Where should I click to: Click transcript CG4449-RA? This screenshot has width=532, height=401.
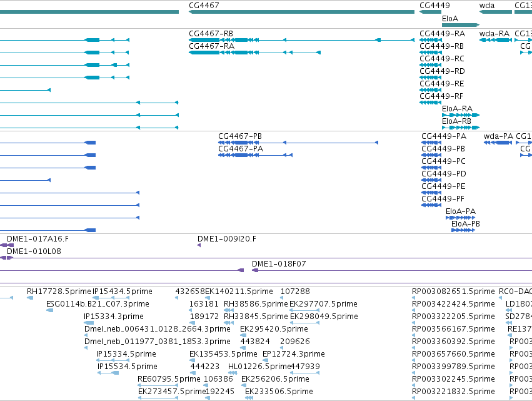pos(431,40)
